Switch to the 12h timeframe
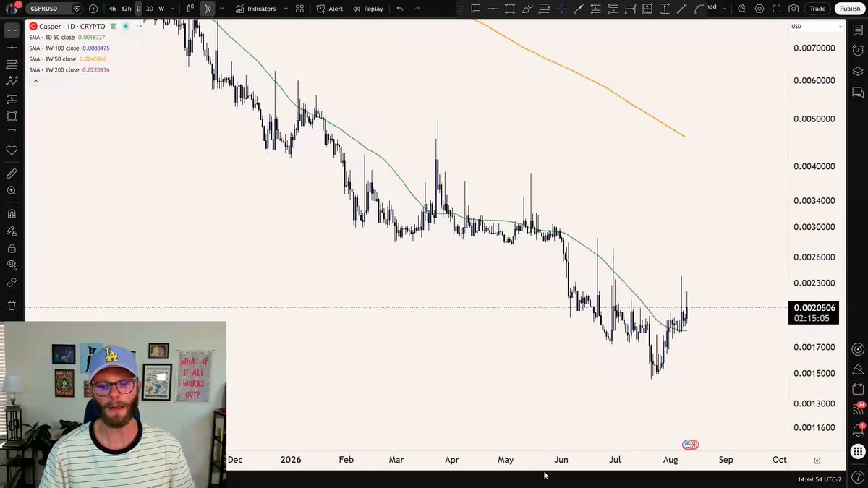Screen dimensions: 868x488 tap(126, 9)
